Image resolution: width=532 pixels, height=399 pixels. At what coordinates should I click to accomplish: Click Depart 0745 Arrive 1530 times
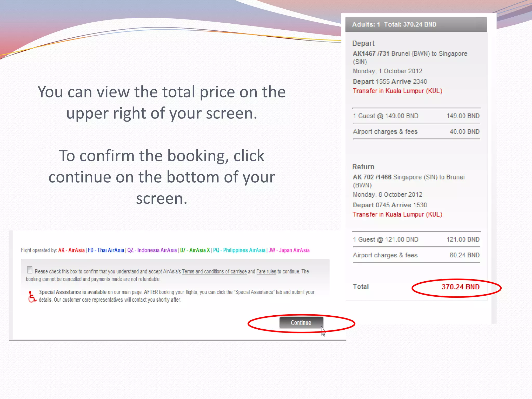click(x=390, y=205)
